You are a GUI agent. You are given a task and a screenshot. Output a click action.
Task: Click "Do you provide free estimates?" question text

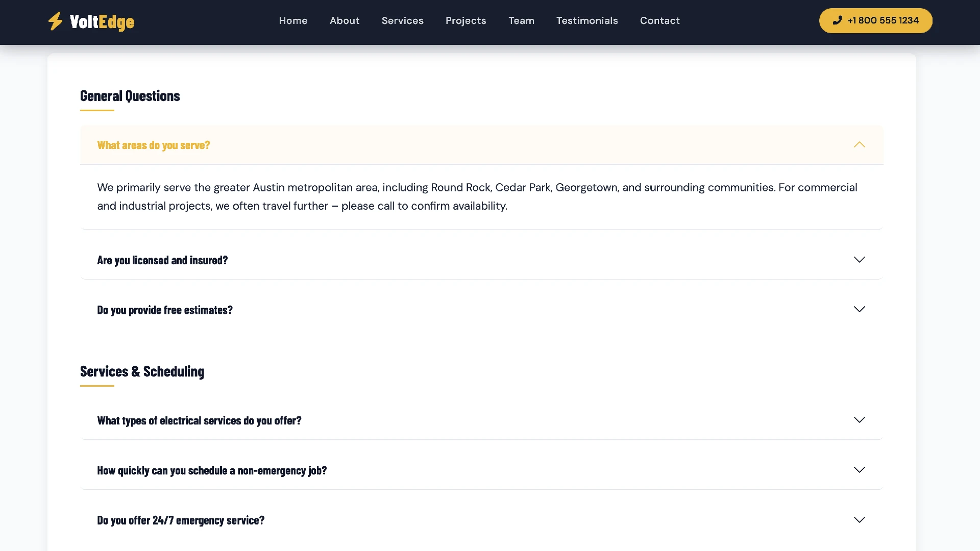coord(165,310)
